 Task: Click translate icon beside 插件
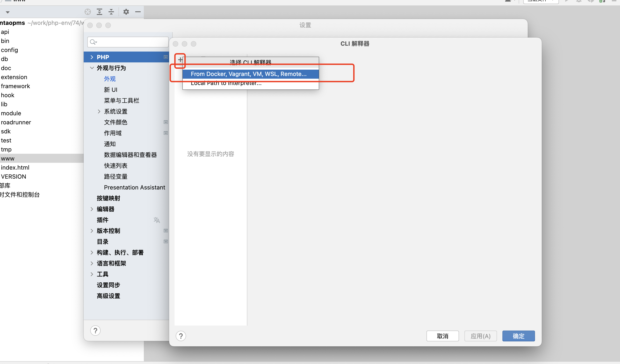coord(157,220)
